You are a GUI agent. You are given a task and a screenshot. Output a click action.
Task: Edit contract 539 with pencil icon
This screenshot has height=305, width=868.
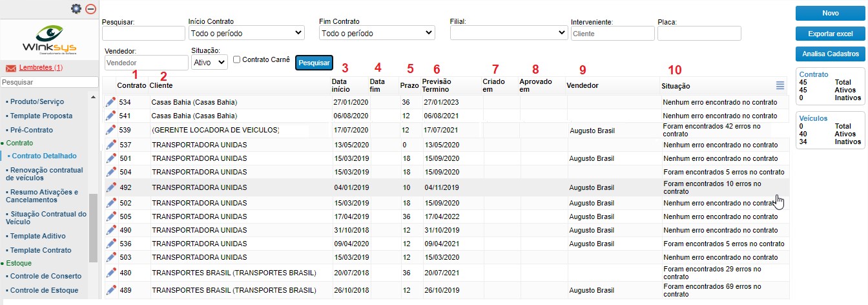(110, 130)
